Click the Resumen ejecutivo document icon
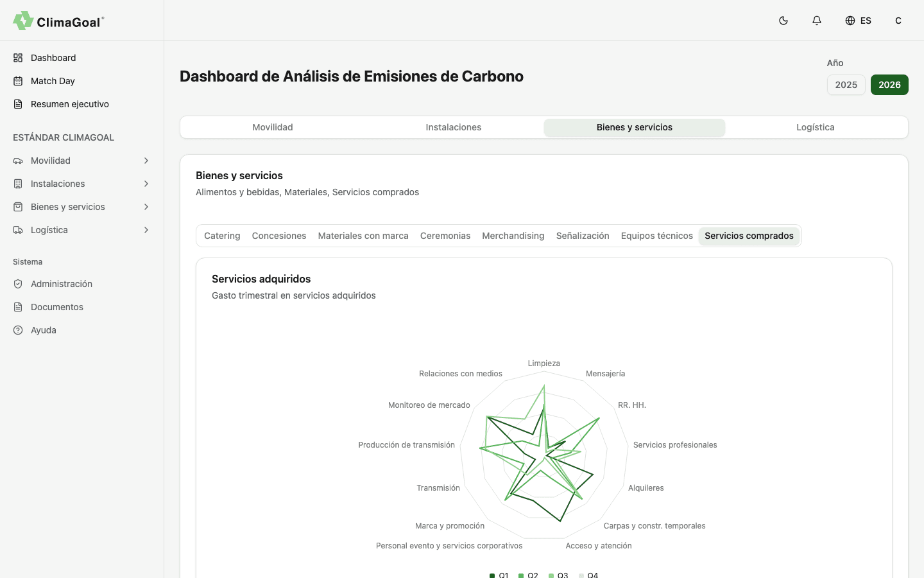The image size is (924, 578). point(18,104)
